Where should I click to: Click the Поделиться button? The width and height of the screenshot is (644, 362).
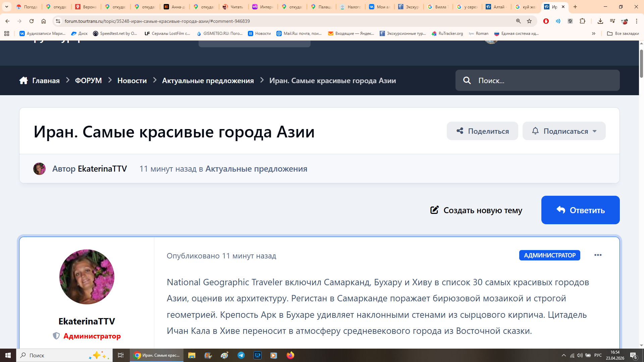point(482,131)
